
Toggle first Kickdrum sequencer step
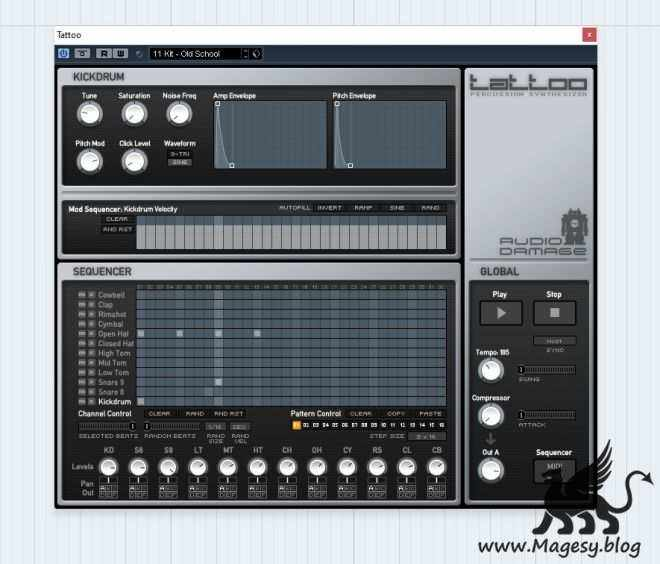tap(141, 402)
